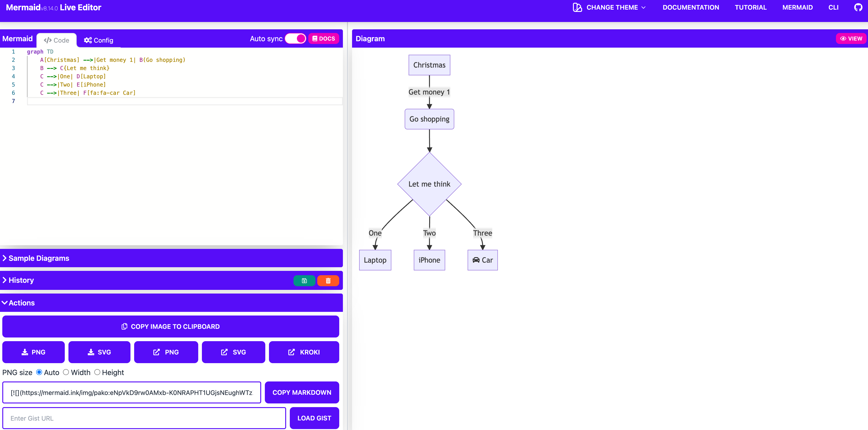Viewport: 868px width, 430px height.
Task: Click the Copy Markdown button
Action: (301, 393)
